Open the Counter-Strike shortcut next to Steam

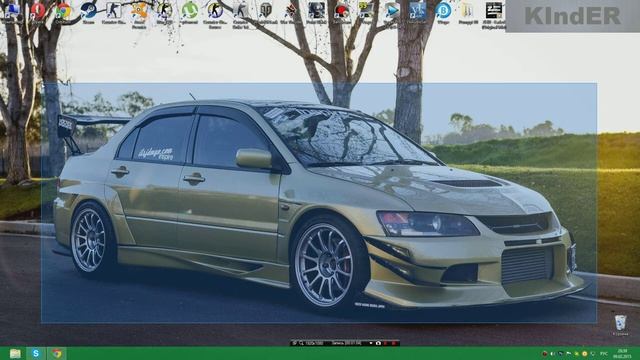pos(113,10)
